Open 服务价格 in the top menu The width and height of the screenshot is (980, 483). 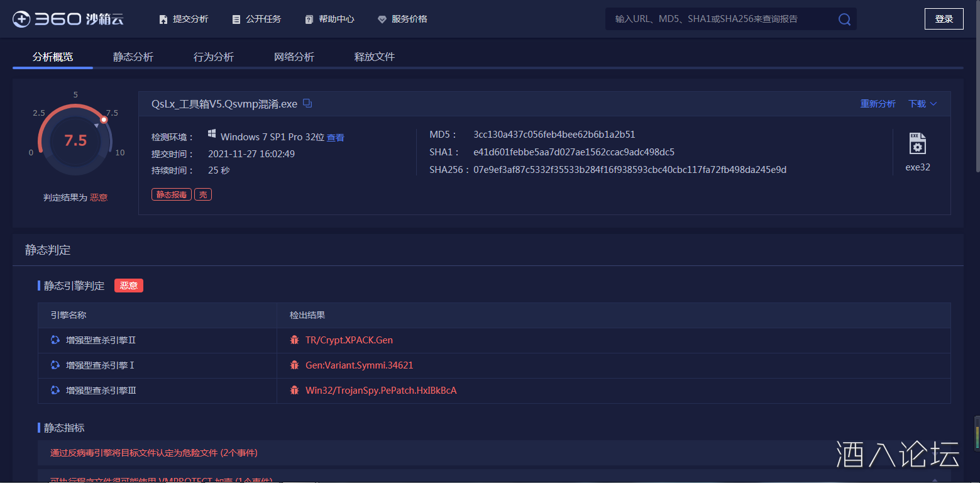pos(402,19)
